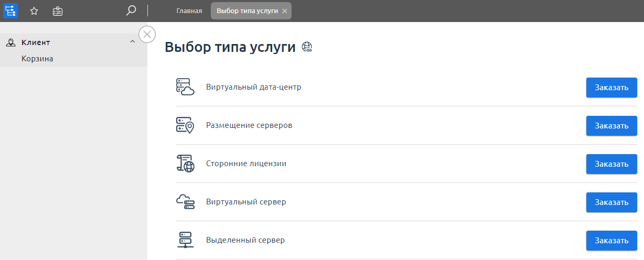
Task: Click the clipboard tasks icon in top bar
Action: tap(58, 11)
